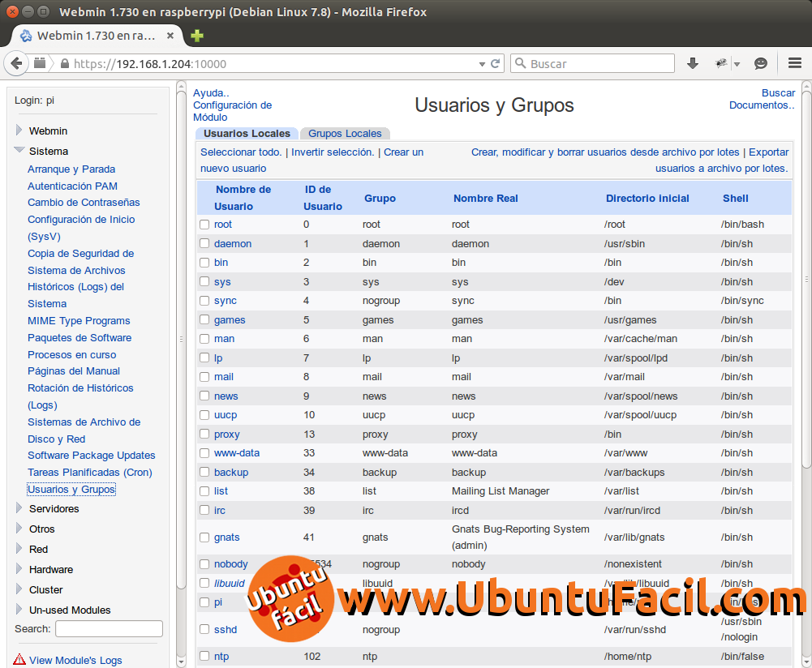The height and width of the screenshot is (668, 812).
Task: Open a new tab with the plus icon
Action: (197, 36)
